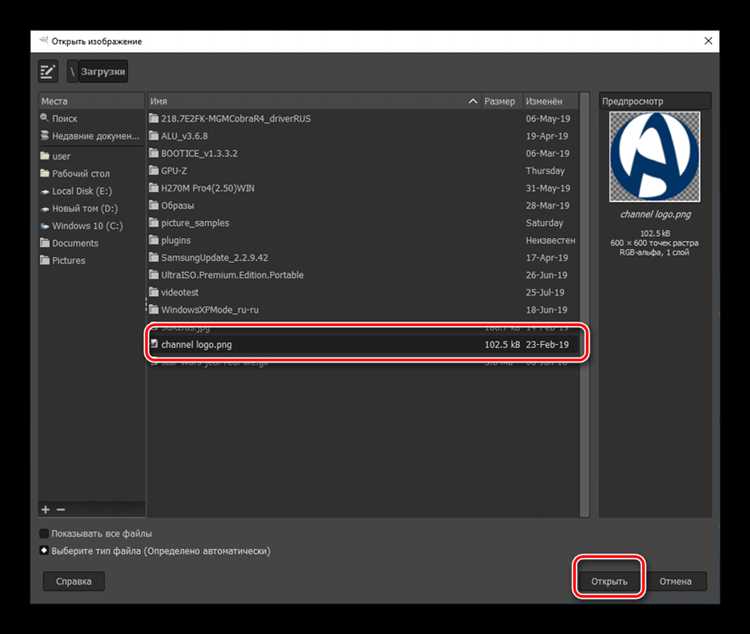Enable the show all files checkbox
This screenshot has height=634, width=750.
click(44, 533)
